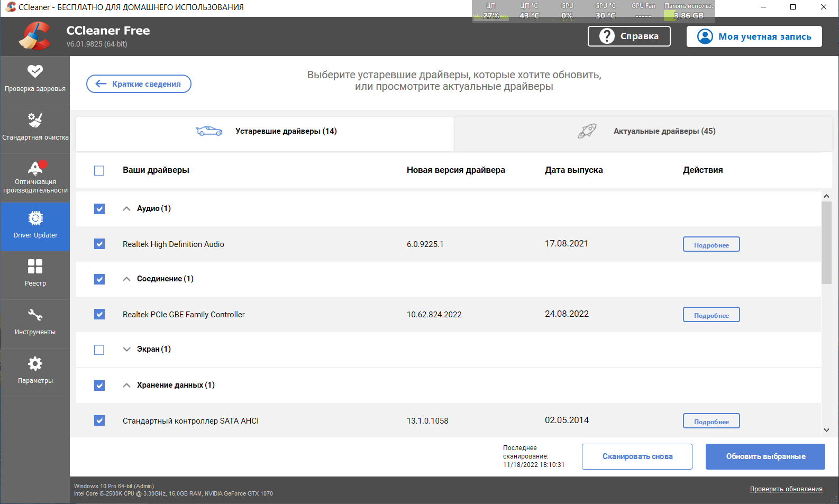Click Подробнее for Realtek PCIe GBE Controller
839x504 pixels.
(711, 315)
